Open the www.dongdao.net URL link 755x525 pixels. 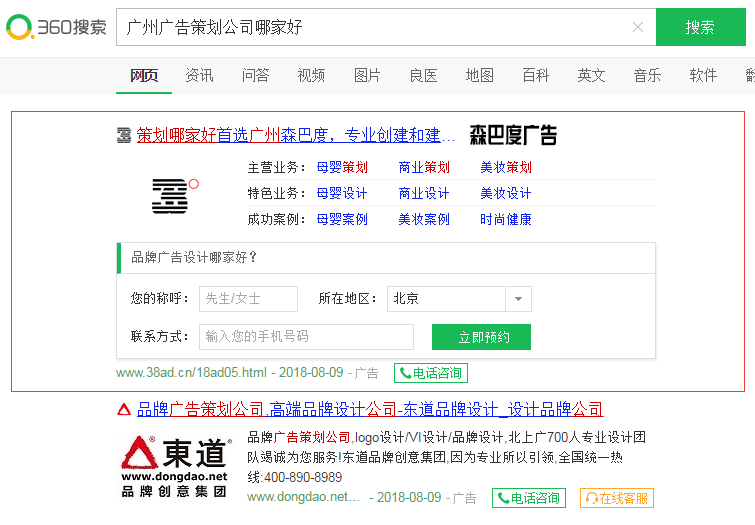pyautogui.click(x=304, y=497)
